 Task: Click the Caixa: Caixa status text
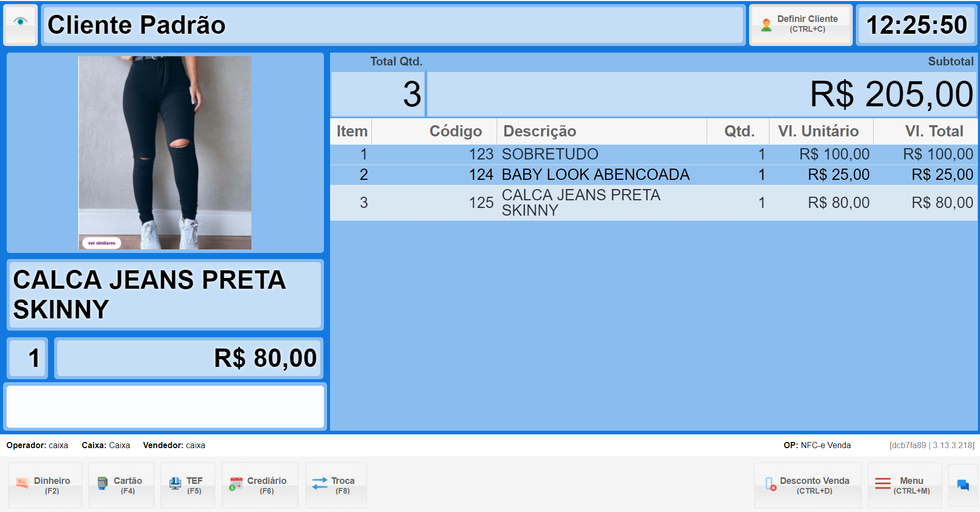106,446
